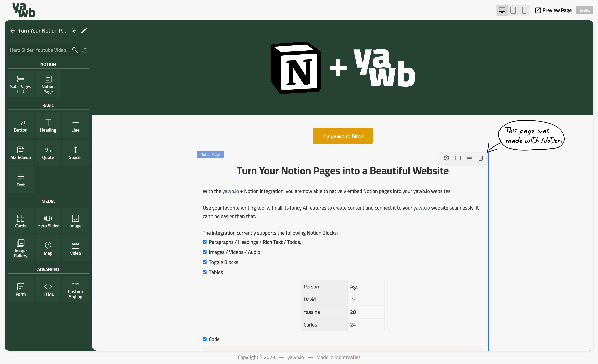Uncheck the Tables checkbox
The width and height of the screenshot is (598, 364).
tap(205, 272)
